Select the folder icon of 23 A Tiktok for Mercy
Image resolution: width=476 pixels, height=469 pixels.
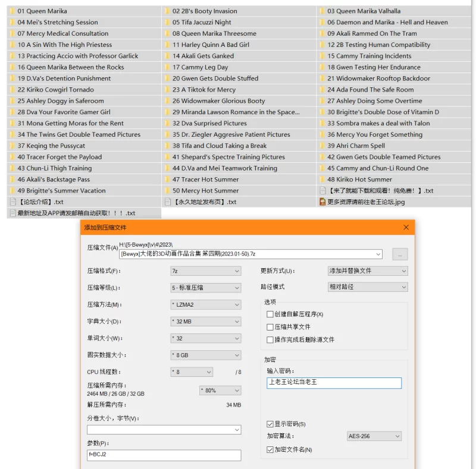point(167,90)
